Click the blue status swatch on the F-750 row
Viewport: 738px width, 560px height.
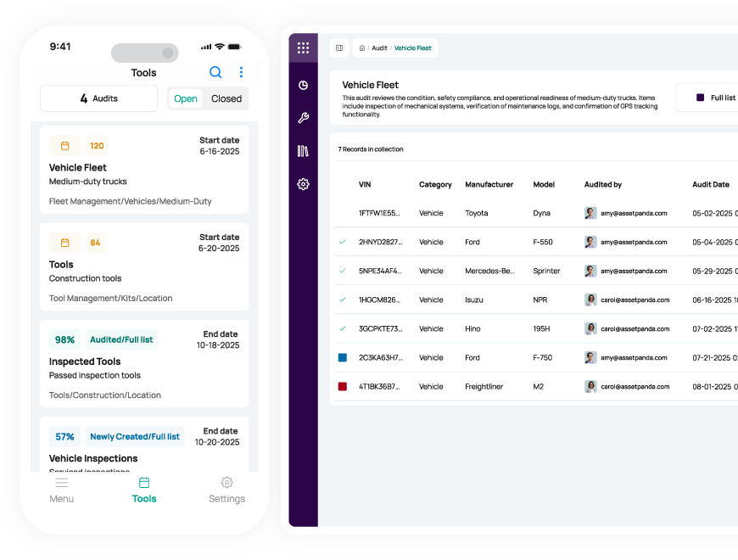(343, 358)
